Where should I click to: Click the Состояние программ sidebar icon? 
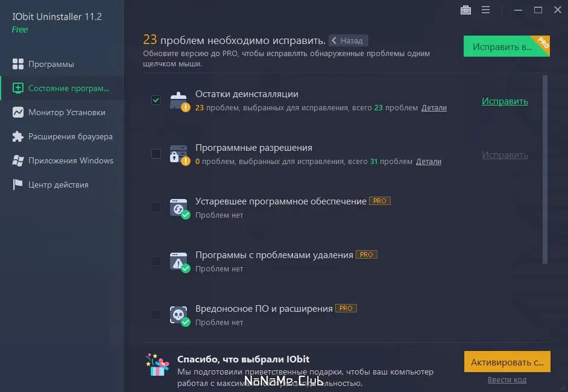17,88
